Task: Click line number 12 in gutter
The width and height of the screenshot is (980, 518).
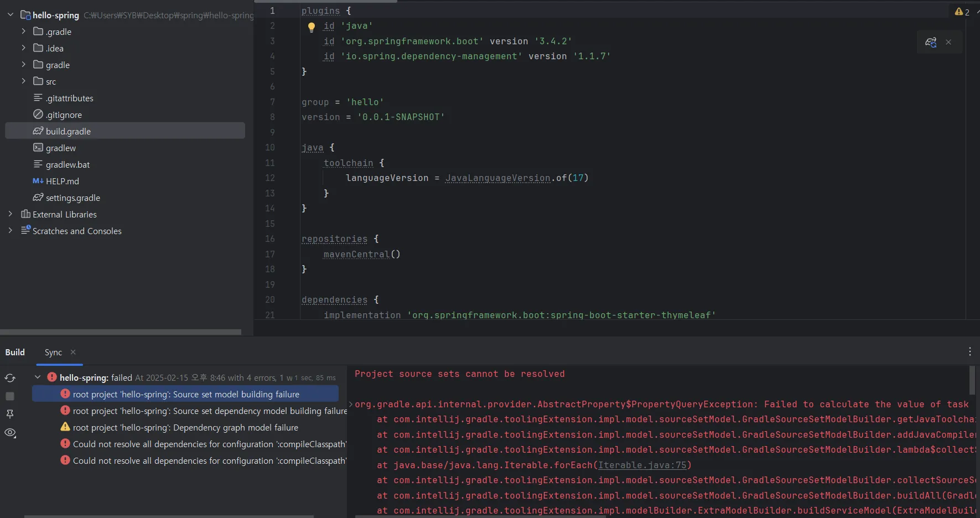Action: [270, 178]
